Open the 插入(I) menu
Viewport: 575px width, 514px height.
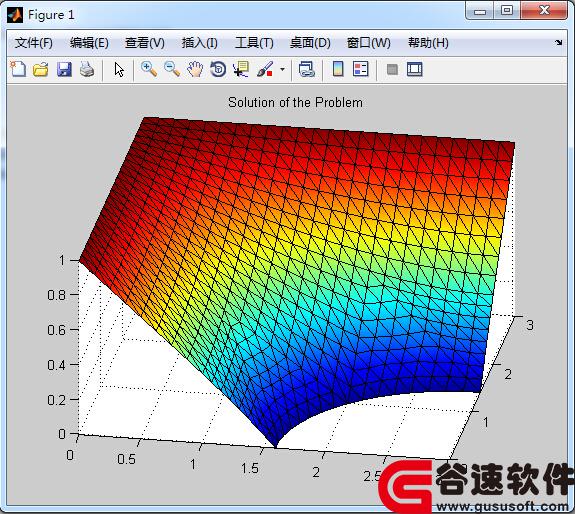(200, 43)
